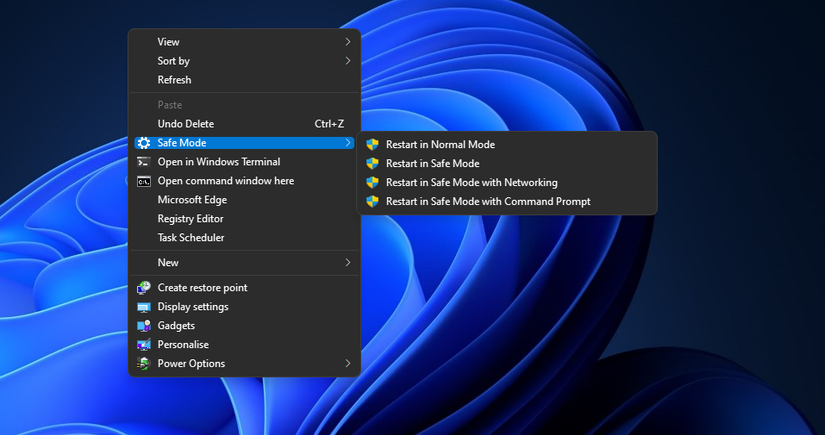Select Create restore point
This screenshot has width=825, height=435.
[244, 288]
